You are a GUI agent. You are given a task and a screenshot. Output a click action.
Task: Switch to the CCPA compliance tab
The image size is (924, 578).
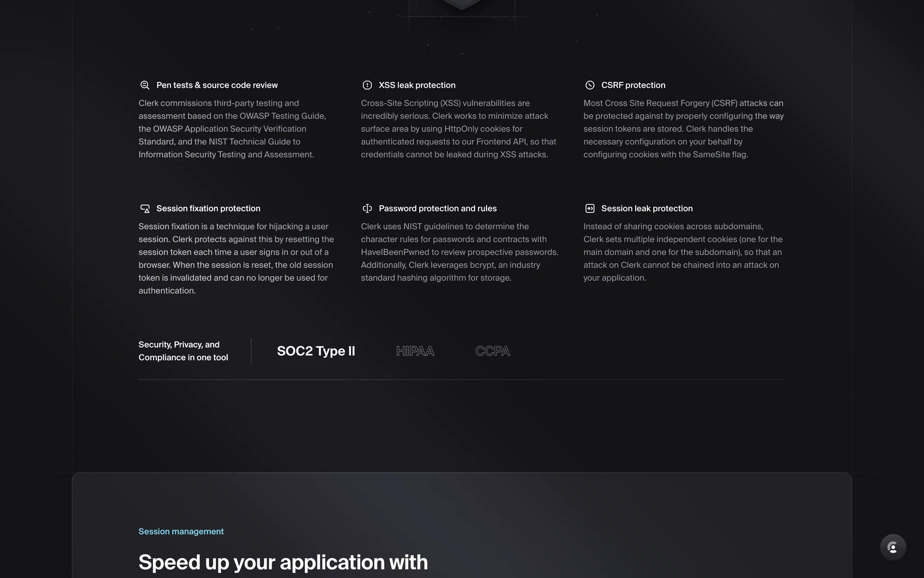coord(492,351)
